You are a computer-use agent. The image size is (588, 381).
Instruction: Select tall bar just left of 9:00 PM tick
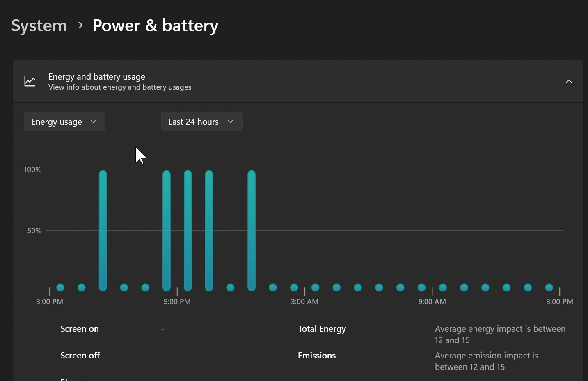(x=167, y=230)
